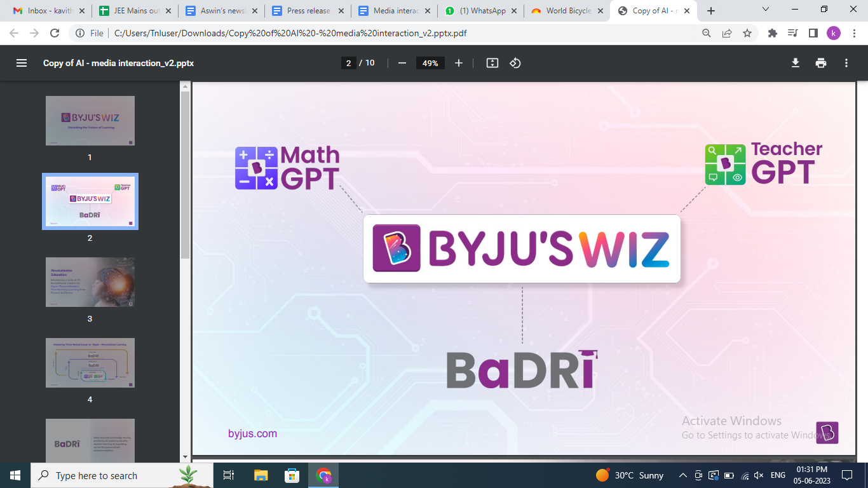The width and height of the screenshot is (868, 488).
Task: Switch to the Inbox Gmail tab
Action: coord(47,11)
